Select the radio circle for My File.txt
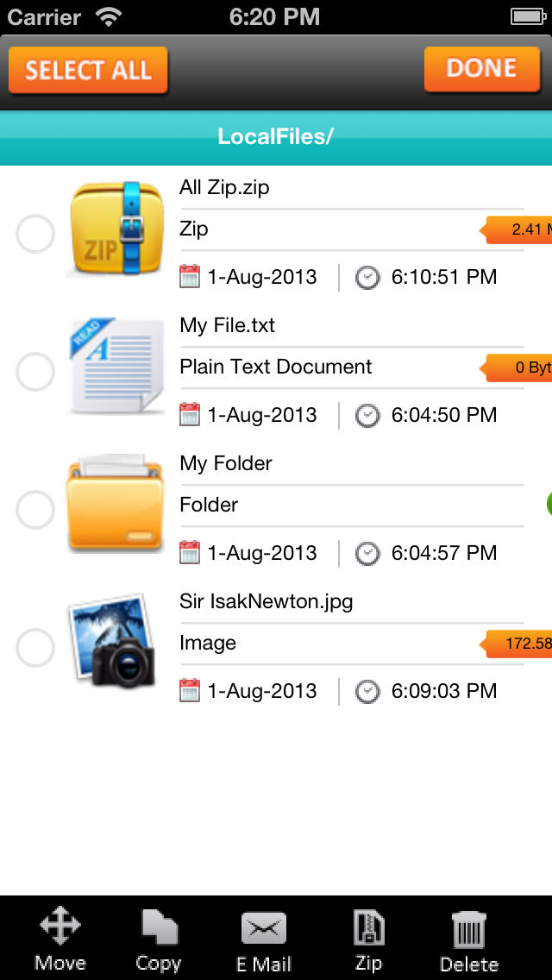Viewport: 552px width, 980px height. [x=35, y=372]
